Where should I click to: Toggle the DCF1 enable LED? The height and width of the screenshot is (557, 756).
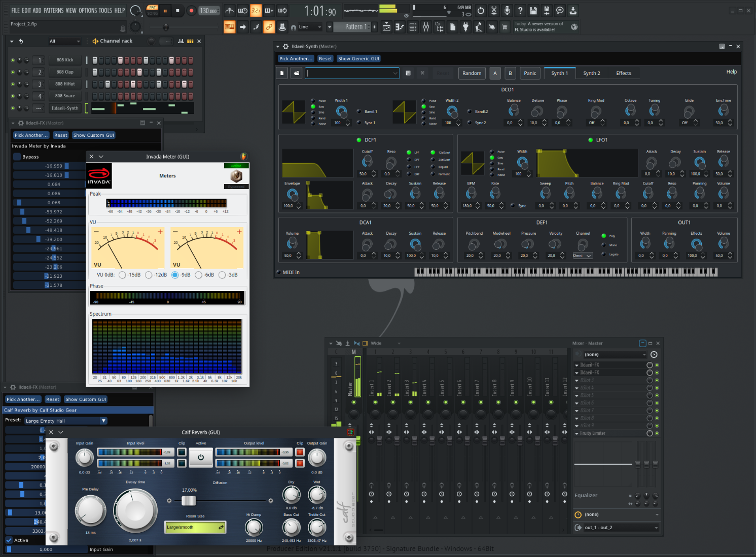(359, 140)
